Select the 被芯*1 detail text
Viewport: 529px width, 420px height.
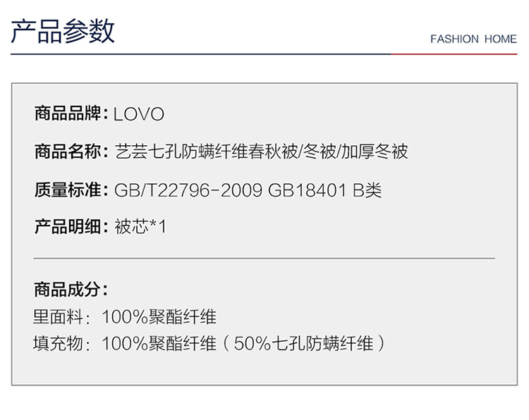(x=140, y=226)
